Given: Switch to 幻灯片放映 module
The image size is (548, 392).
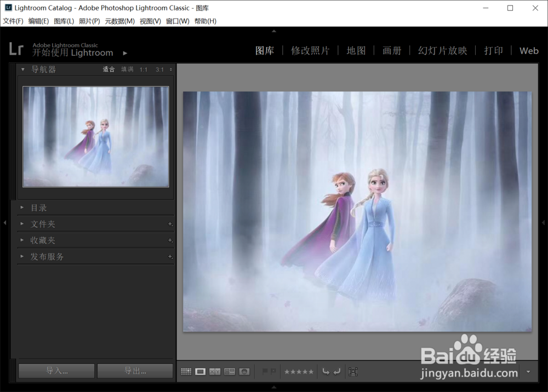Looking at the screenshot, I should point(442,51).
